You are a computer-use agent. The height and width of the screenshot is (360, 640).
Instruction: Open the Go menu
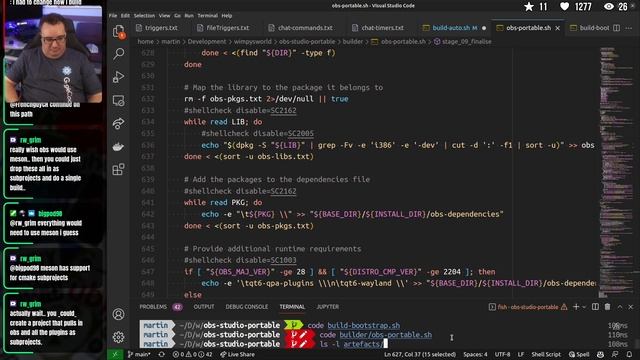pos(177,16)
